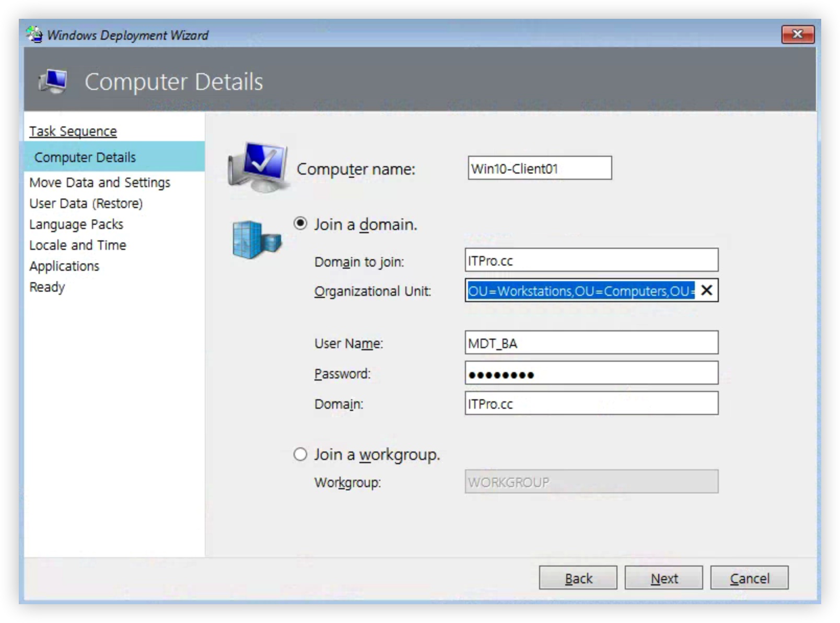Open the Task Sequence step link

73,131
